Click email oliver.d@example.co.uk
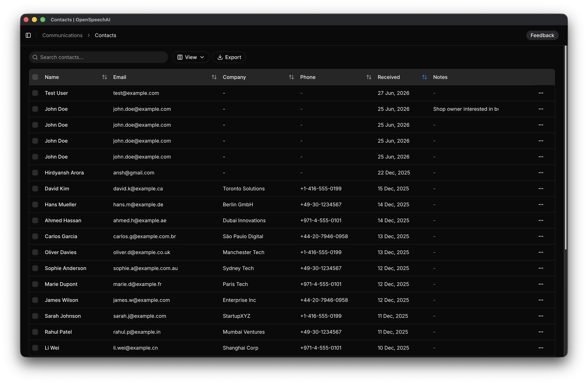588x384 pixels. click(142, 252)
